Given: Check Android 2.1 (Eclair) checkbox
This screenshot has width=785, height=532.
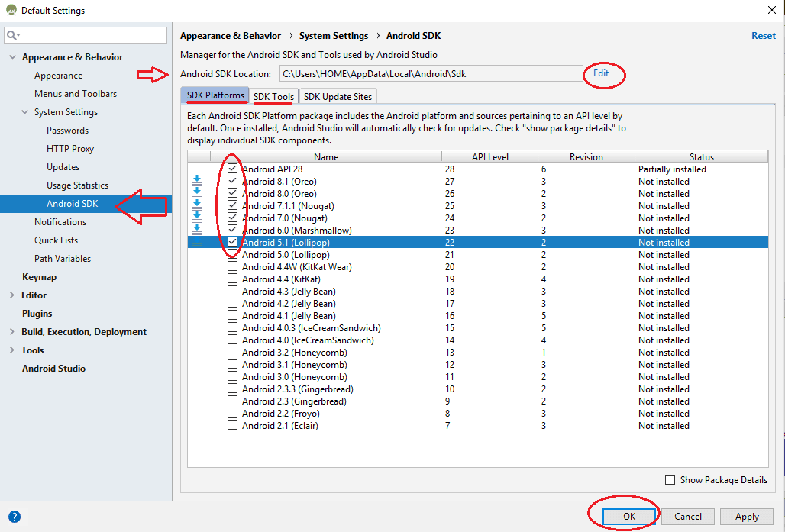Looking at the screenshot, I should click(x=232, y=425).
